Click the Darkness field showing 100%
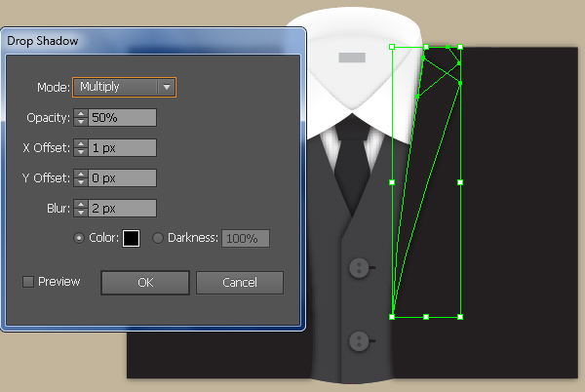 [x=246, y=238]
